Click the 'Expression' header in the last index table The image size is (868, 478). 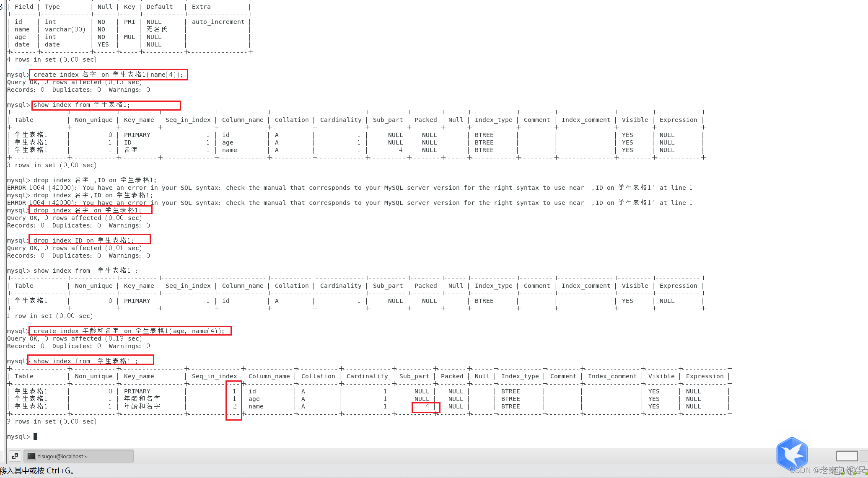(x=705, y=376)
